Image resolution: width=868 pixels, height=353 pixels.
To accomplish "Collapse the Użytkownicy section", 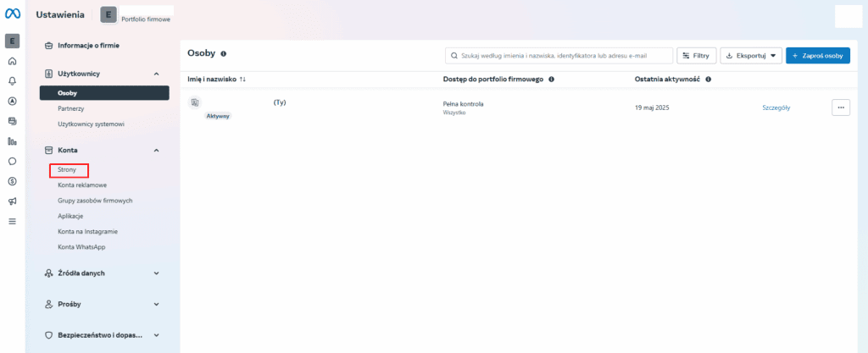I will click(156, 74).
